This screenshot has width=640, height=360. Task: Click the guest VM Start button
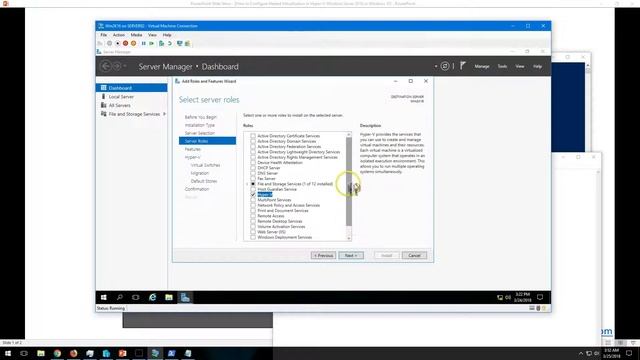click(x=104, y=298)
